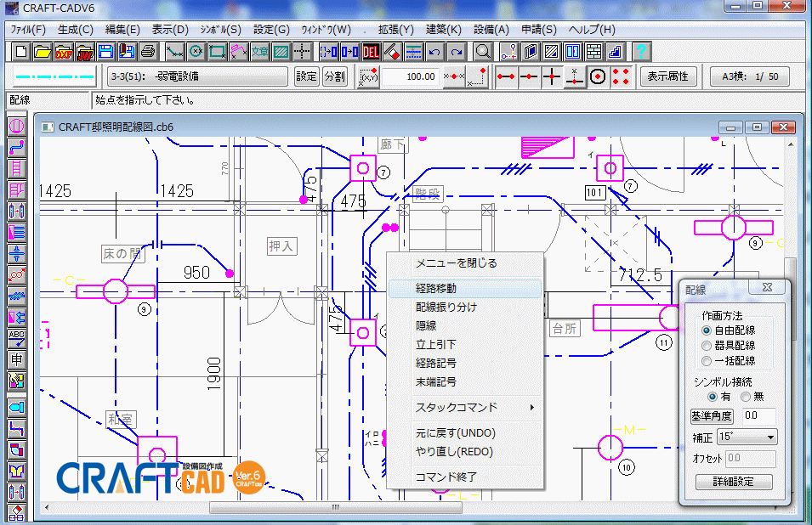Print the drawing using the printer icon
Screen dimensions: 812x525
[149, 52]
